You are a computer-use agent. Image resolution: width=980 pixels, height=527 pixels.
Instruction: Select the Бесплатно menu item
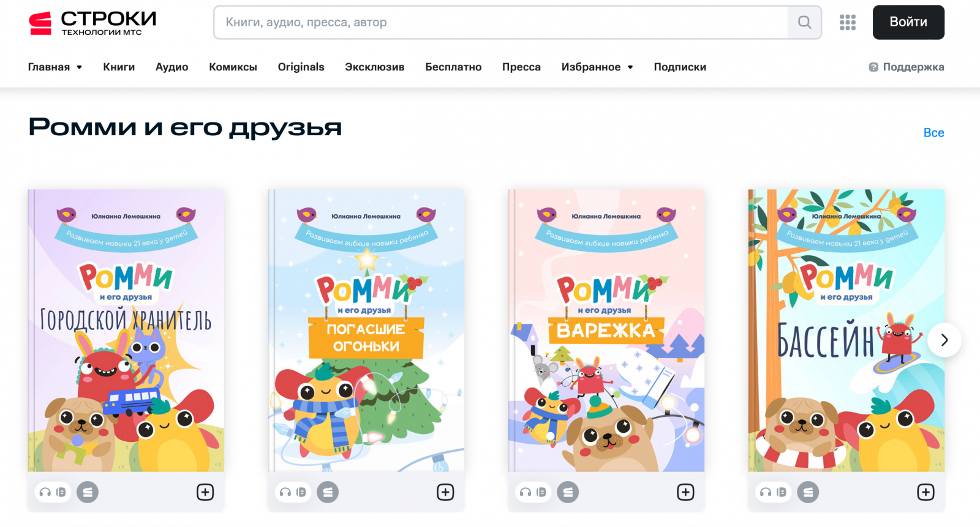(x=453, y=67)
